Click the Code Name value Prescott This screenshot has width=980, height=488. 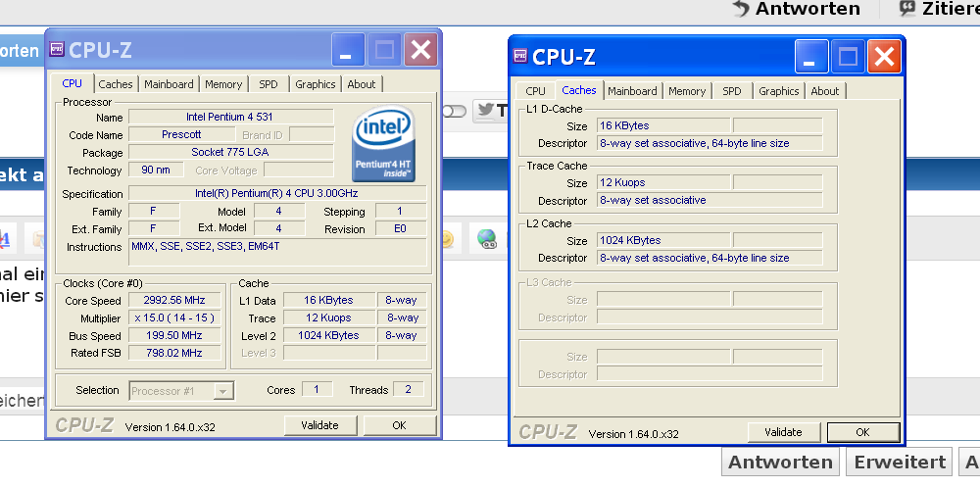point(181,134)
